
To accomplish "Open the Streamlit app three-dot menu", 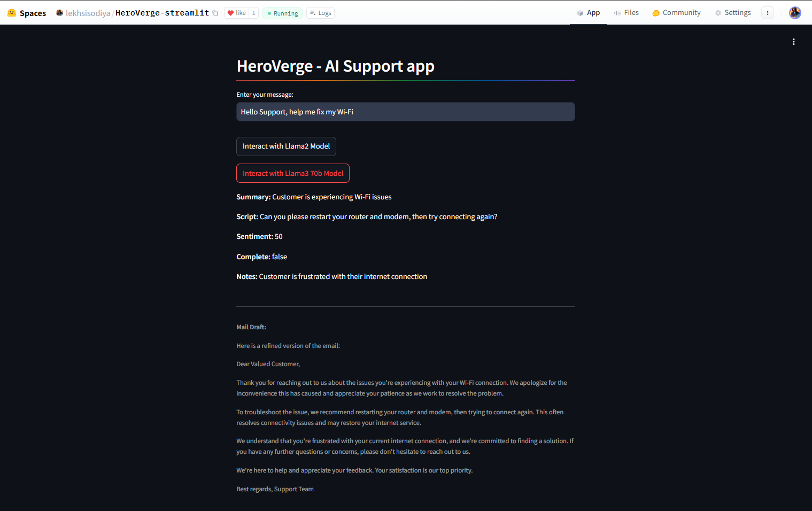I will 794,42.
